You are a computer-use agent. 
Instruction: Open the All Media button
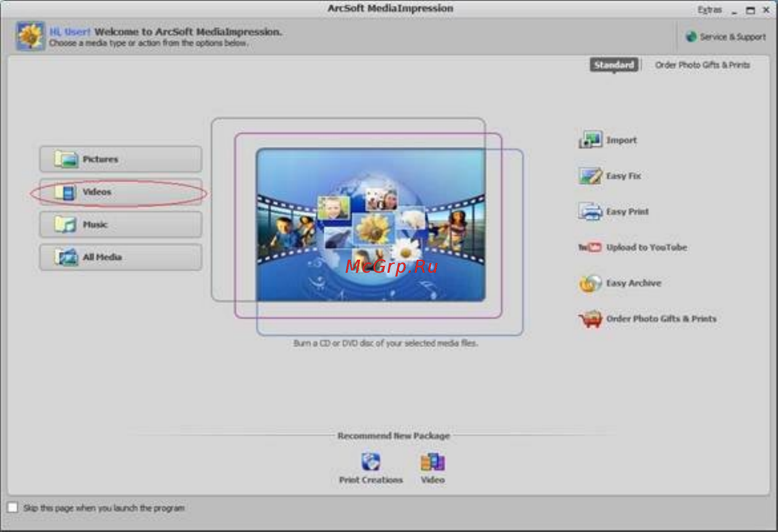pyautogui.click(x=121, y=257)
